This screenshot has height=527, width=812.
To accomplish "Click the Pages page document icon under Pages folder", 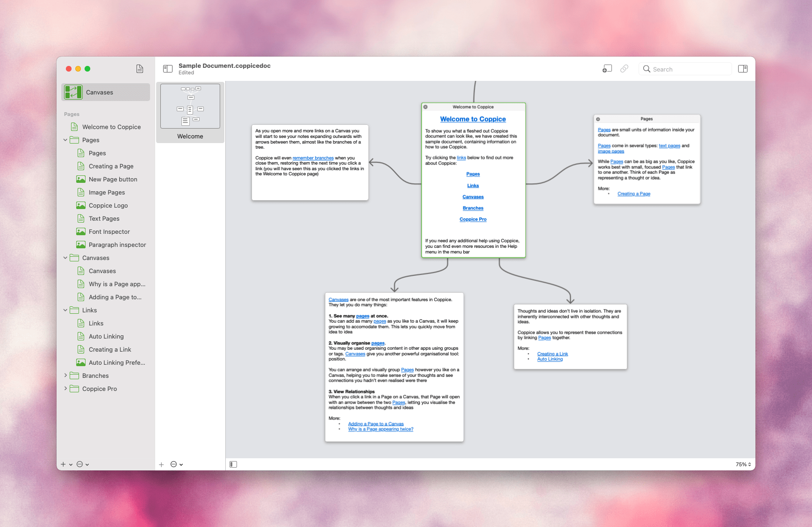I will tap(81, 153).
